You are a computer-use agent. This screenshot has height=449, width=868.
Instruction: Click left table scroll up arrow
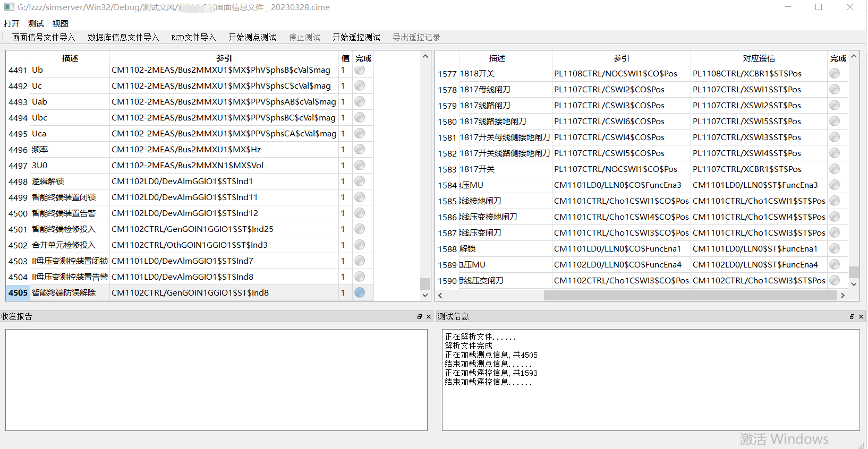pyautogui.click(x=425, y=56)
